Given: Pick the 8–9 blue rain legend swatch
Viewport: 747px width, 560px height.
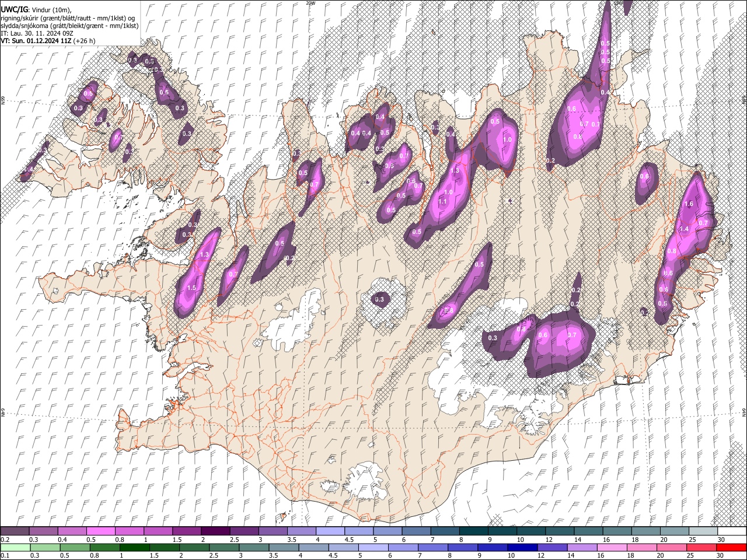Looking at the screenshot, I should coord(463,547).
